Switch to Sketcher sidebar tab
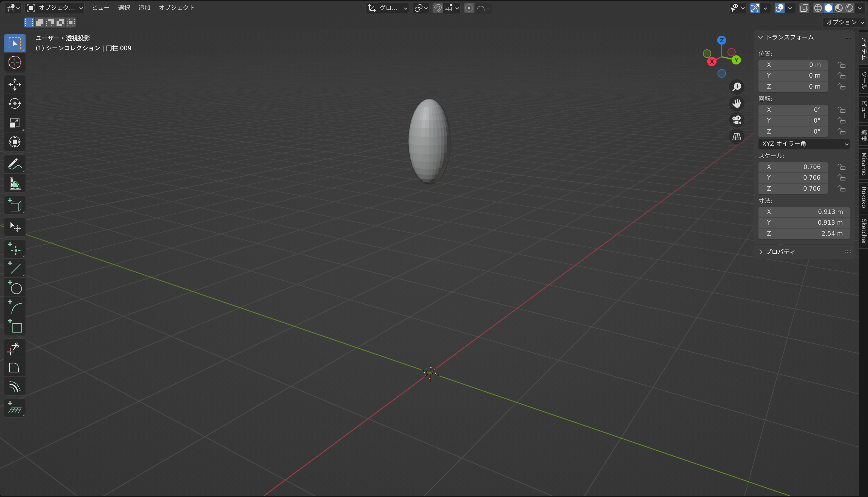Viewport: 868px width, 497px height. 864,231
